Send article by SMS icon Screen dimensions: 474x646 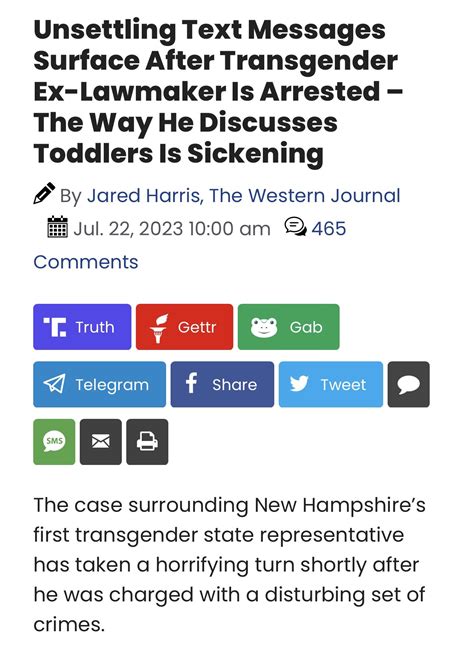[x=54, y=442]
